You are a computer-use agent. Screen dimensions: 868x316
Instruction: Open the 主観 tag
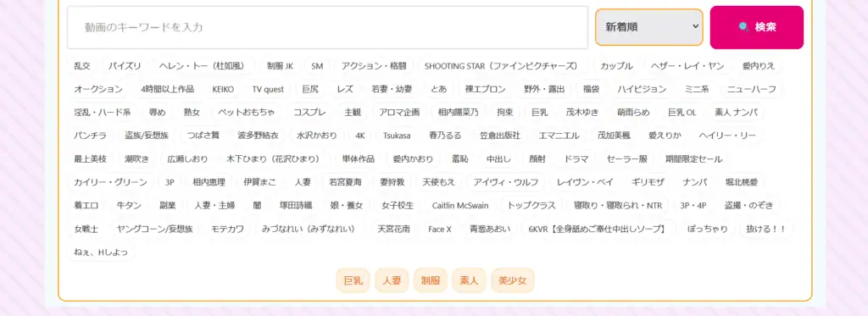pos(353,113)
